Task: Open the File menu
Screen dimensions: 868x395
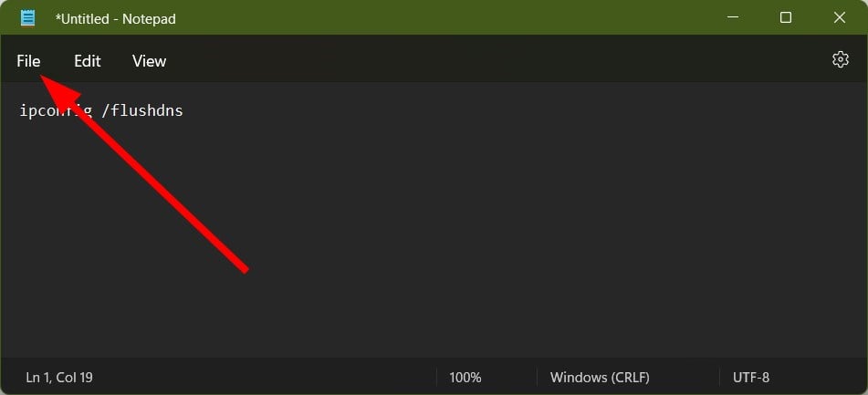Action: pyautogui.click(x=28, y=61)
